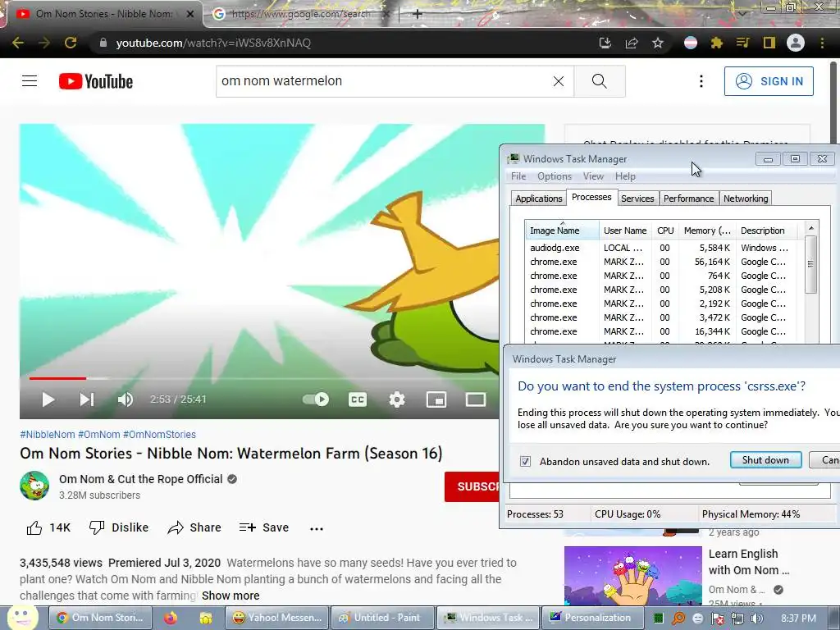The height and width of the screenshot is (630, 840).
Task: Switch to theater mode
Action: (476, 399)
